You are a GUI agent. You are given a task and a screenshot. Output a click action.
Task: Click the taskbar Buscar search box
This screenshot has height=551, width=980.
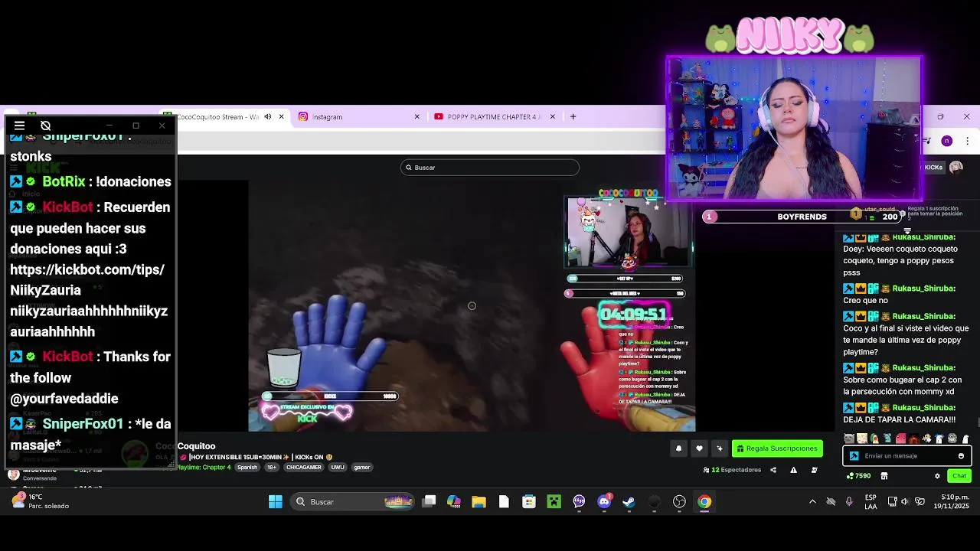354,502
